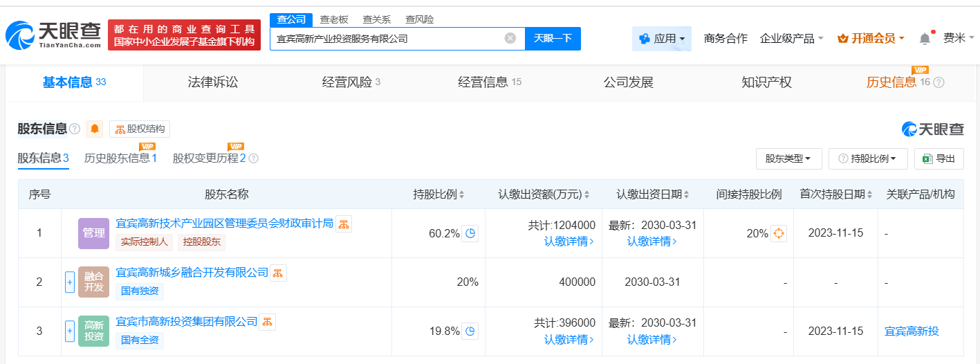The height and width of the screenshot is (364, 980).
Task: Open equity structure icon after 宜宾高新城乡融合开发有限公司
Action: [278, 273]
